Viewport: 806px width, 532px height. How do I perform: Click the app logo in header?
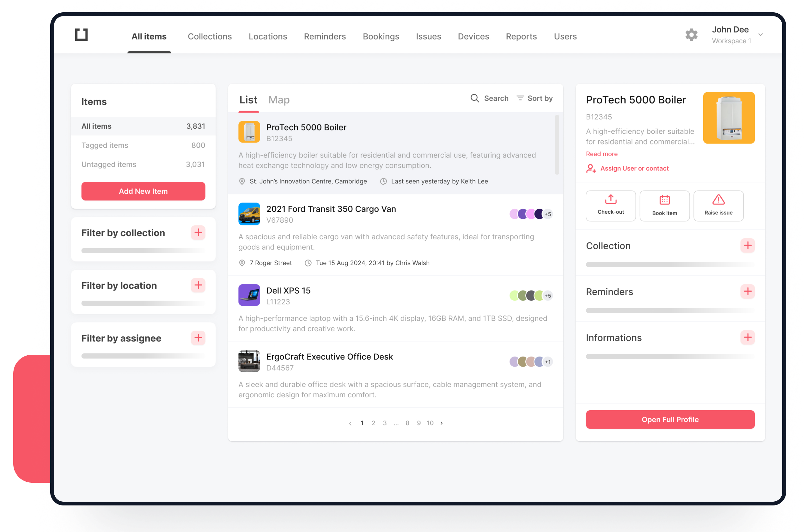pyautogui.click(x=82, y=34)
